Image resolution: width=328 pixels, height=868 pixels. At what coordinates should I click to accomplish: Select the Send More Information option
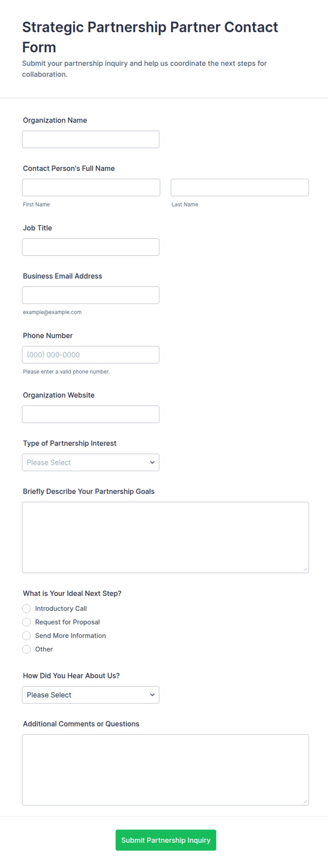click(26, 636)
